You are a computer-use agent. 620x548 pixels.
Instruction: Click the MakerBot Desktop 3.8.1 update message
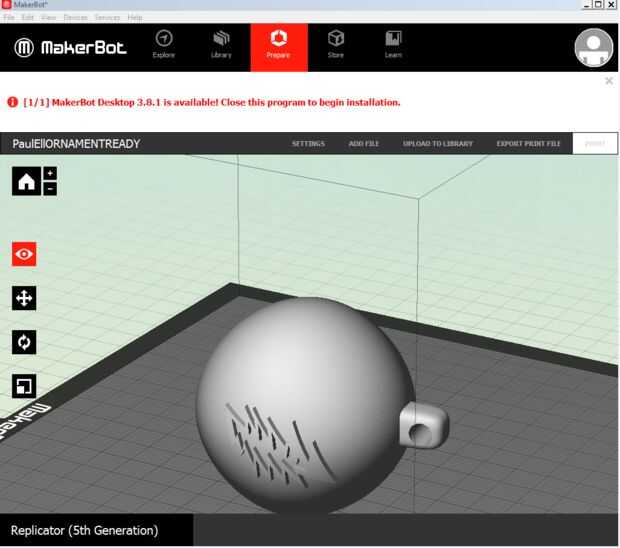212,102
